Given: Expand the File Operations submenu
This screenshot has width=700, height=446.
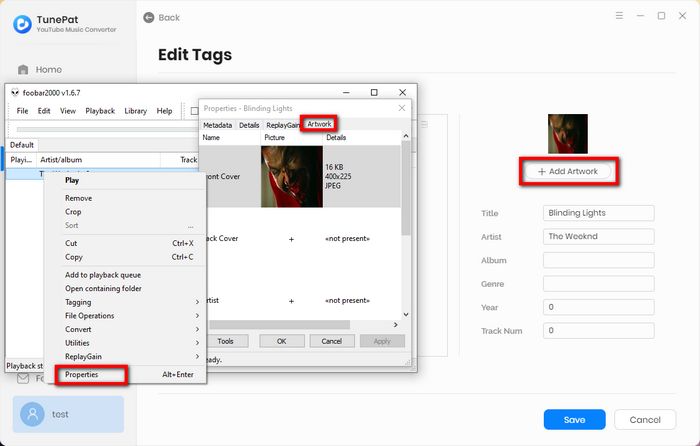Looking at the screenshot, I should 125,316.
